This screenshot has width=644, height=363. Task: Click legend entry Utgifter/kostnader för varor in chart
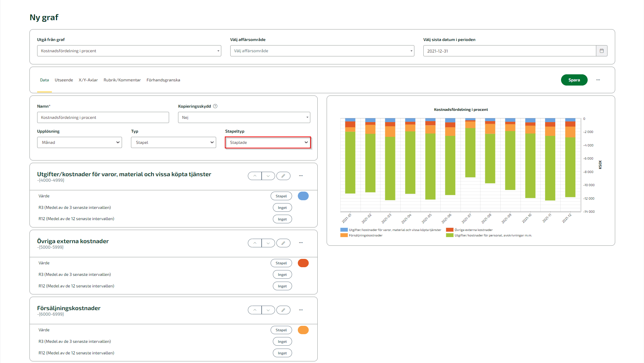coord(391,230)
